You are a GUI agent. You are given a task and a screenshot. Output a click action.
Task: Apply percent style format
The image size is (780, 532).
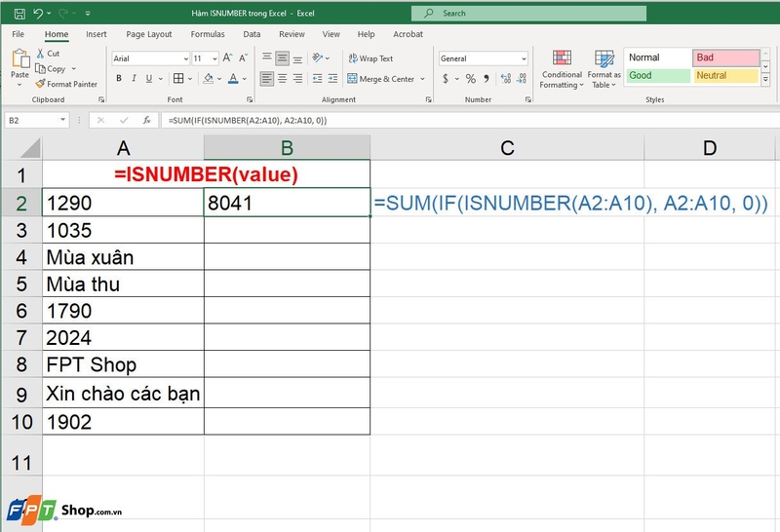[471, 79]
